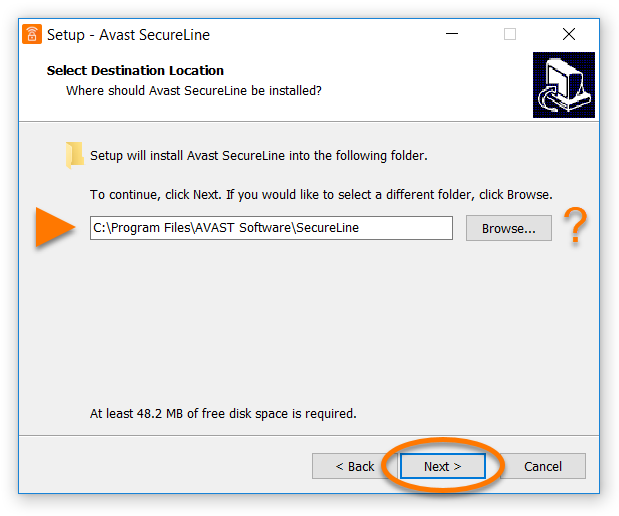Click inside the installation folder path field
619x516 pixels.
[271, 228]
